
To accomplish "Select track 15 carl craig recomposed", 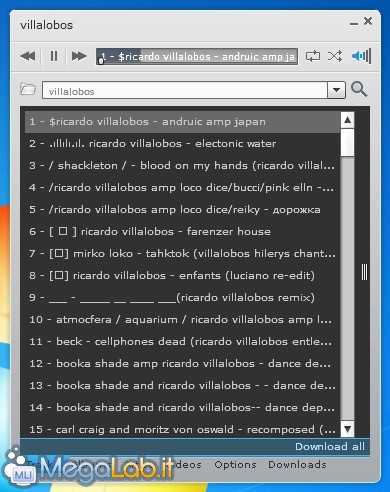I will click(182, 429).
